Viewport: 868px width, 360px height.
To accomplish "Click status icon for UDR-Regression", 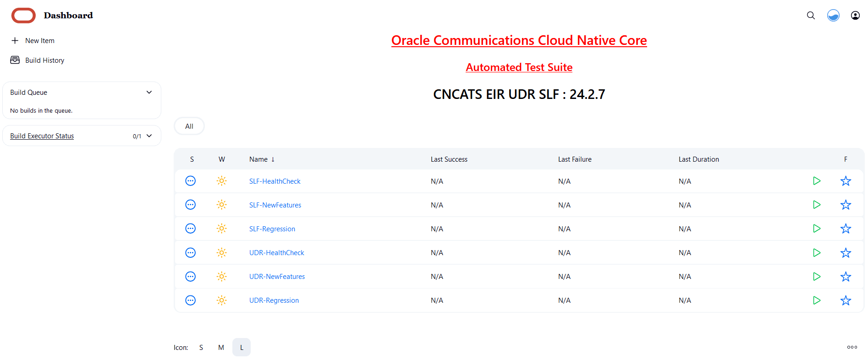I will [x=191, y=300].
